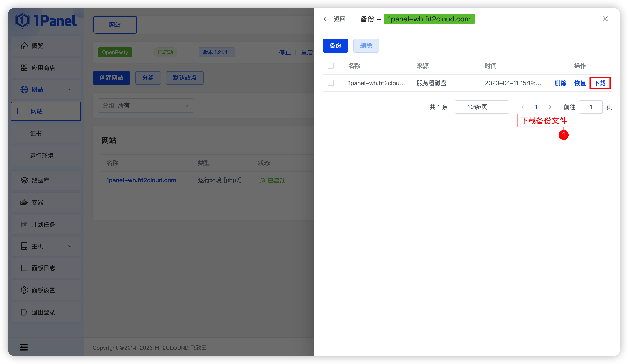
Task: Click the 备份 backup button
Action: coord(335,46)
